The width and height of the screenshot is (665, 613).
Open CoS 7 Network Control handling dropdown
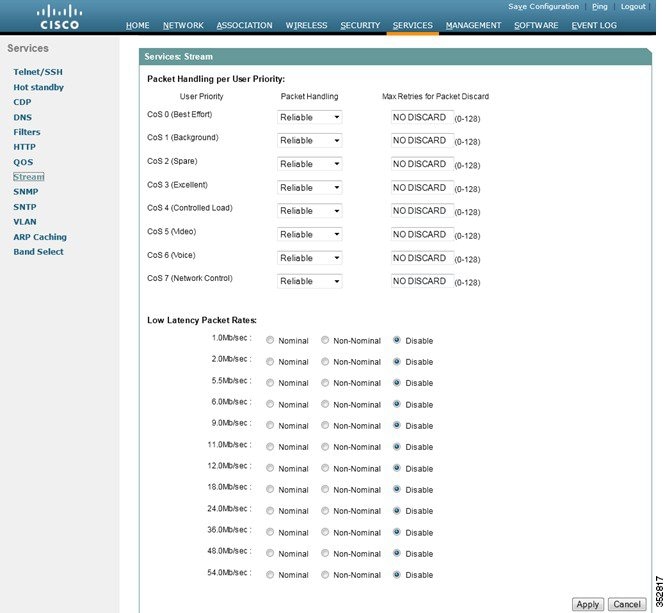point(310,281)
